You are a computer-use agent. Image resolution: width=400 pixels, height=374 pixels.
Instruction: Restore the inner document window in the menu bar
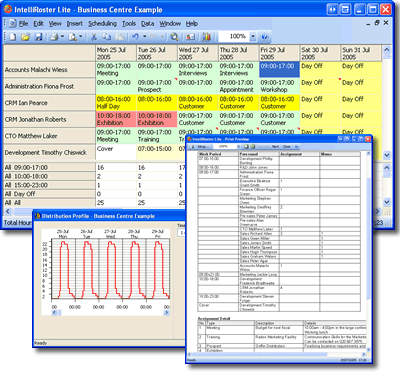point(377,23)
